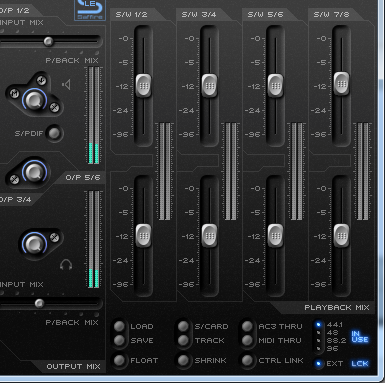Click the S/W 3/4 level meter
The image size is (385, 383).
tap(231, 171)
